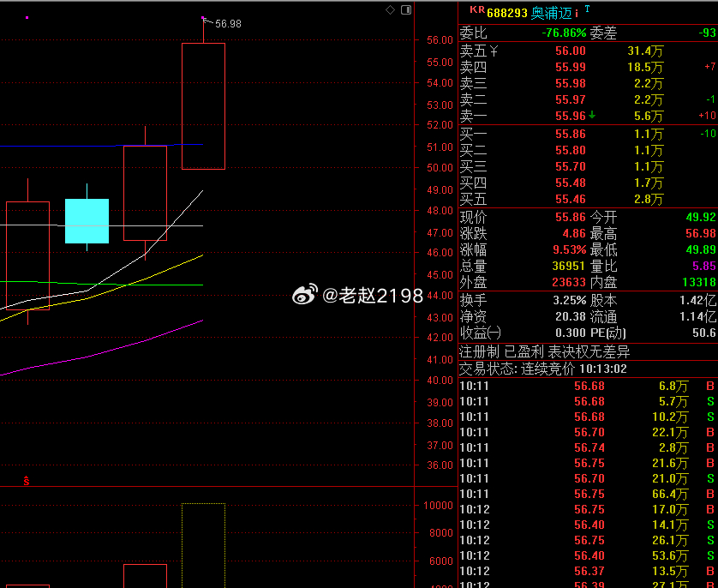The height and width of the screenshot is (588, 718).
Task: Click the latest red candlestick opening near 50.00
Action: coord(203,106)
